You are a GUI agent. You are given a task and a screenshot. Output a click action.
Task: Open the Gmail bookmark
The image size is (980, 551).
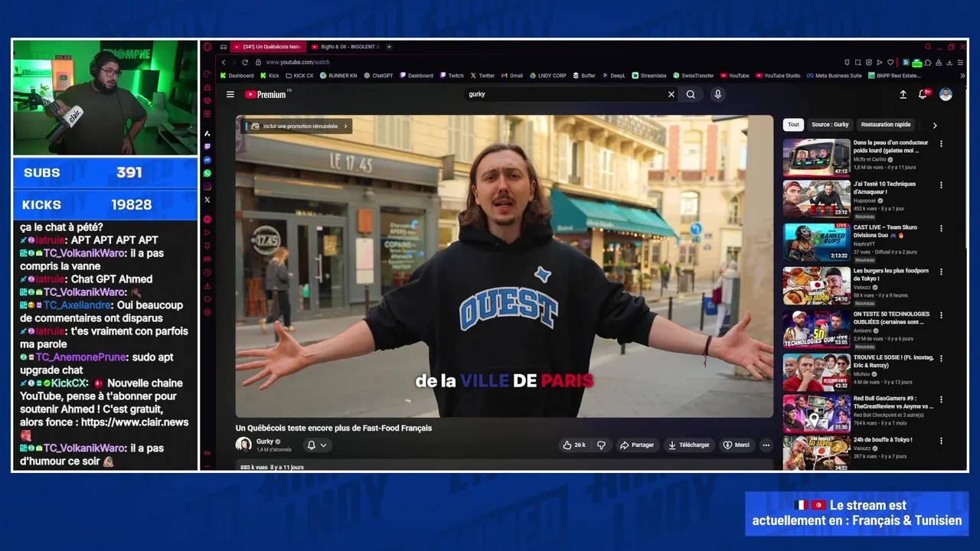[511, 76]
